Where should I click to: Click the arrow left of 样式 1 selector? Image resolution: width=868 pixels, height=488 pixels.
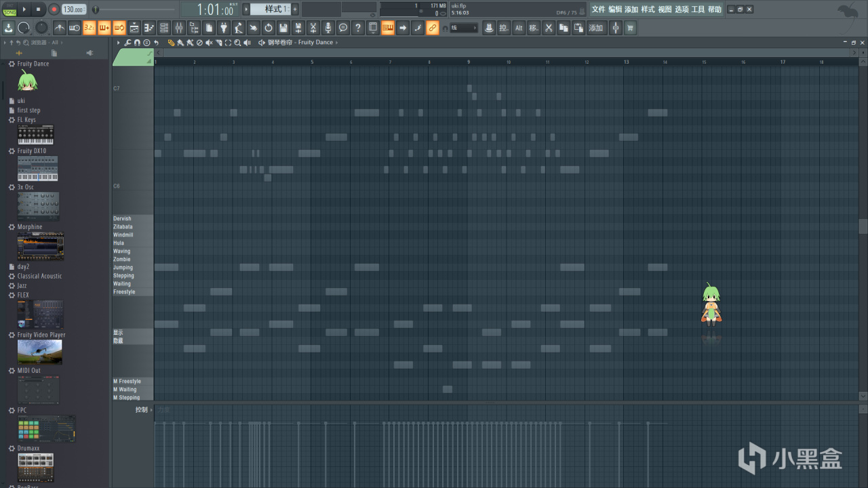pos(246,9)
